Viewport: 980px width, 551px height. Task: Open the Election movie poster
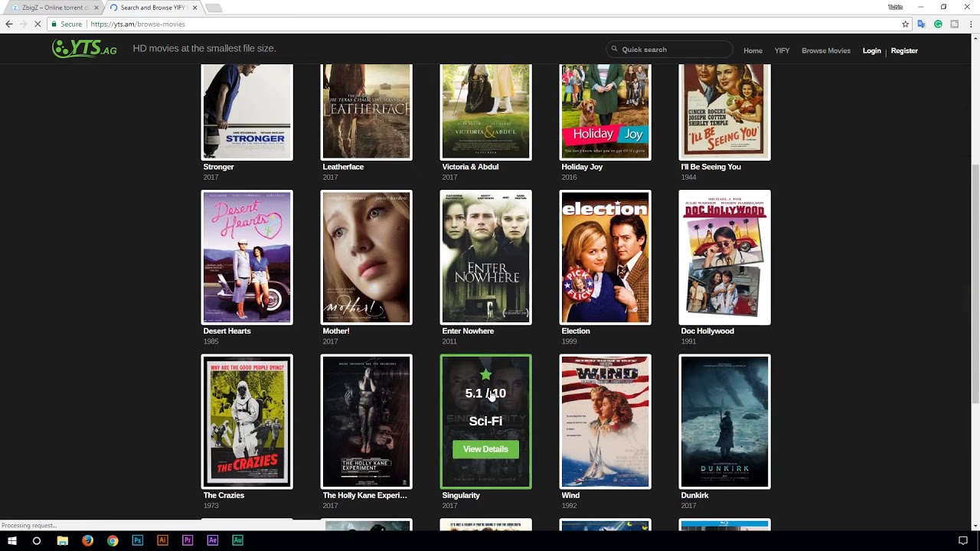click(x=605, y=257)
